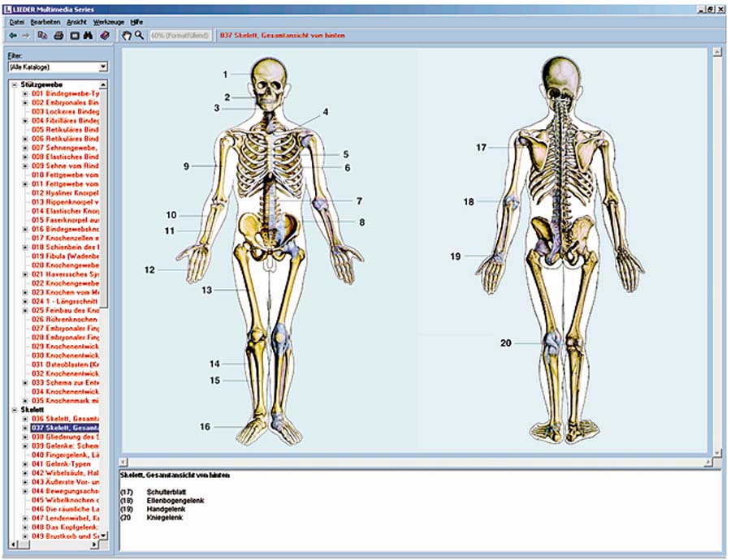Viewport: 731px width, 560px height.
Task: Expand the 041 Gelenk-Typen tree node
Action: 25,464
